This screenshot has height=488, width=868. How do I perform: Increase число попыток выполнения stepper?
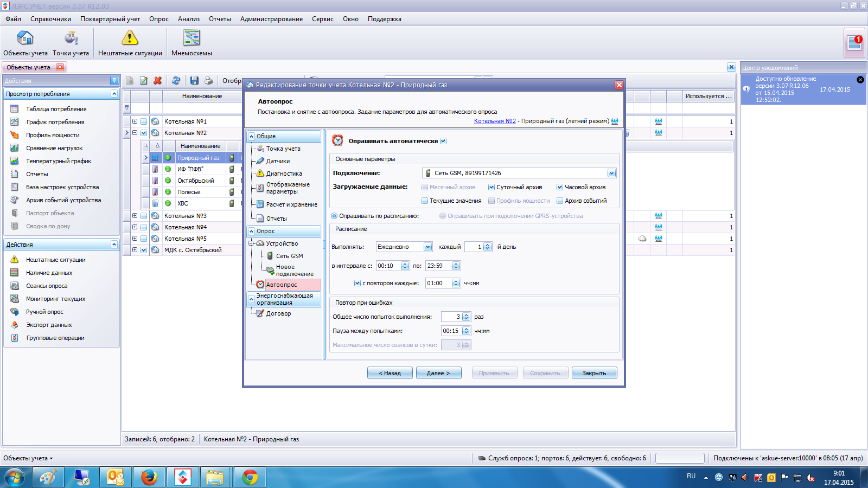click(x=467, y=314)
